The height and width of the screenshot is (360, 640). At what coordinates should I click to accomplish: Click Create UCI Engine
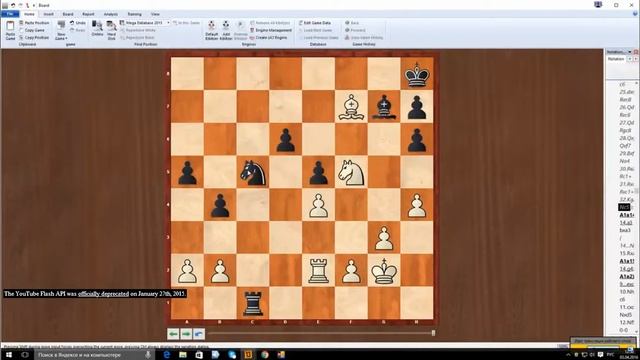(269, 38)
